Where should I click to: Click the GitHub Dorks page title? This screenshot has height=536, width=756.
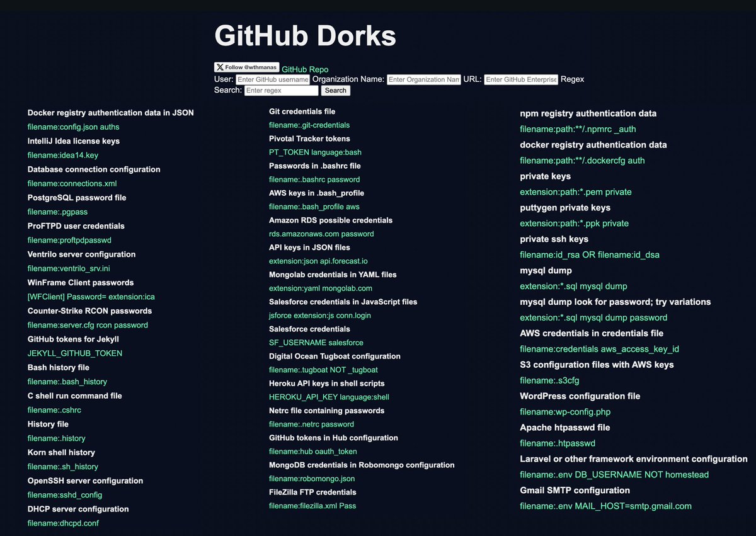[x=305, y=35]
